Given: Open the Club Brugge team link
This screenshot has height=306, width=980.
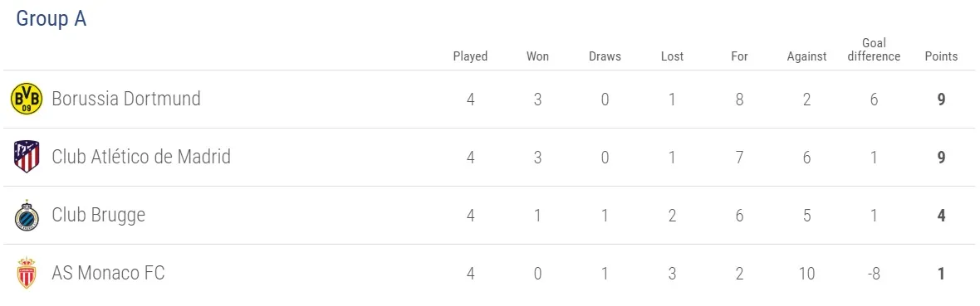Looking at the screenshot, I should click(x=99, y=216).
